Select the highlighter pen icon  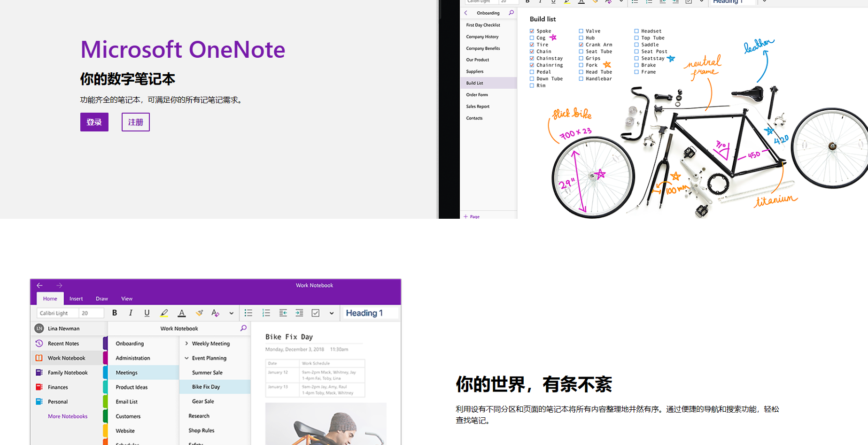[x=164, y=313]
